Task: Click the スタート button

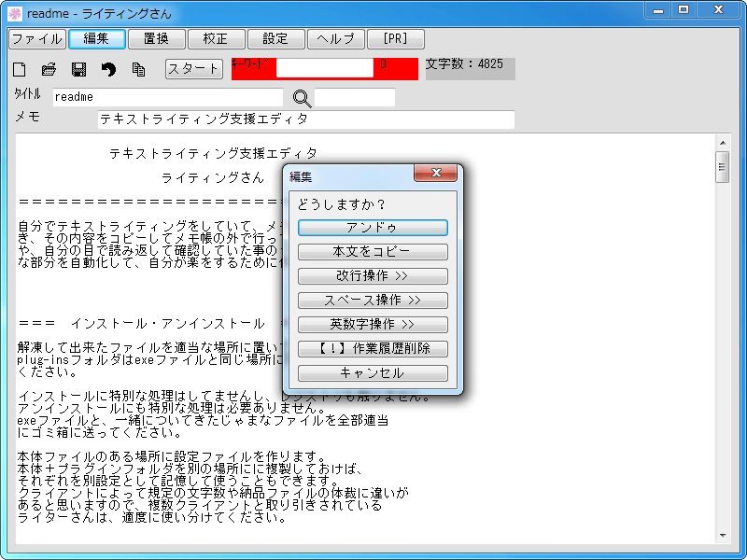Action: (194, 69)
